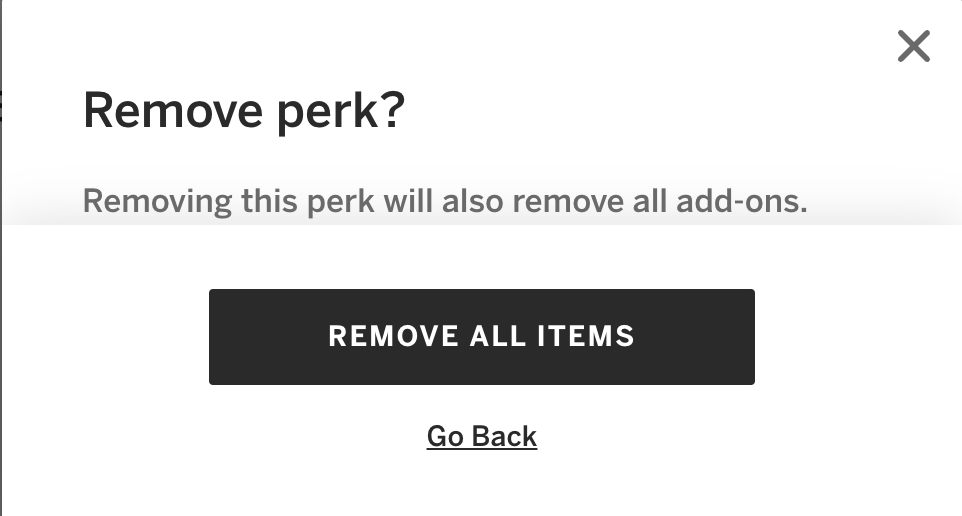
Task: Tap the X icon at dialog corner
Action: coord(914,46)
